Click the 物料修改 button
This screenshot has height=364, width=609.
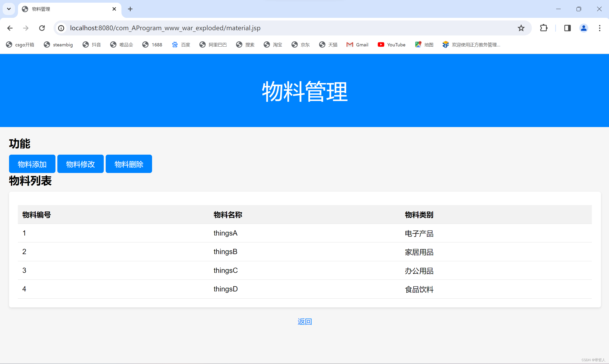click(80, 164)
